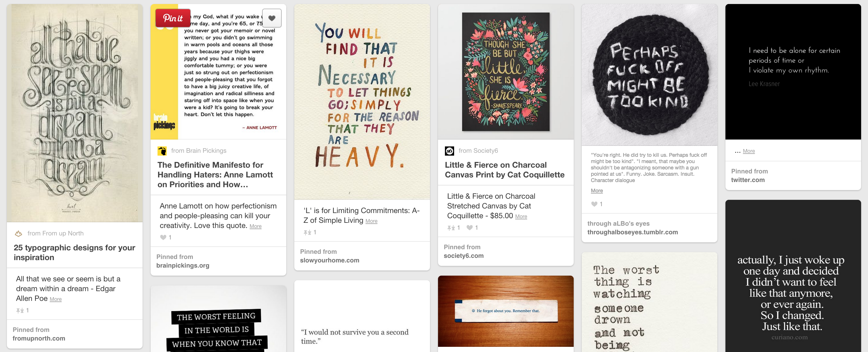Open the society6.com pinned from link
The height and width of the screenshot is (352, 868).
(464, 256)
